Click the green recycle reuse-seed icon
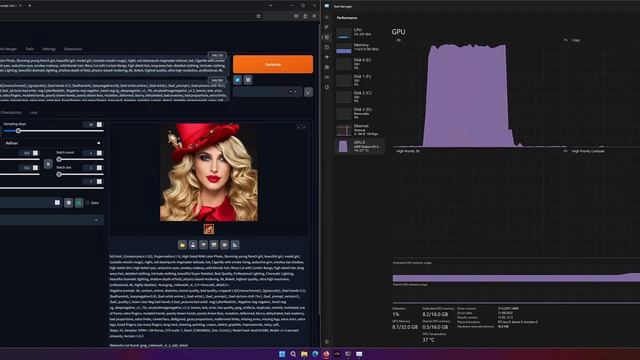640x360 pixels. pos(79,203)
